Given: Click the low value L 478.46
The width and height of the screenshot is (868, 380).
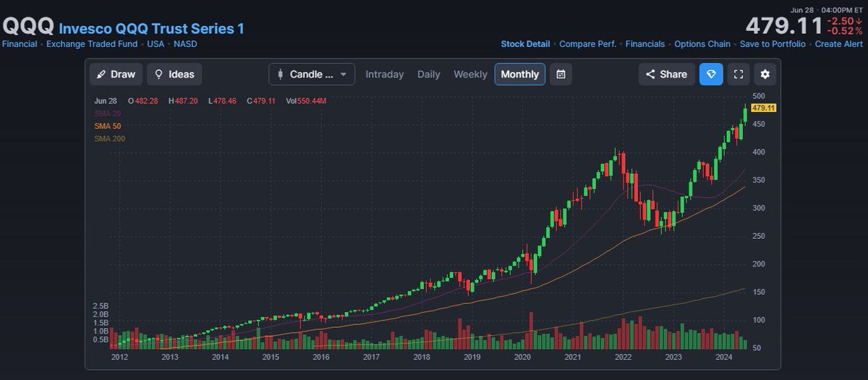Looking at the screenshot, I should point(224,101).
